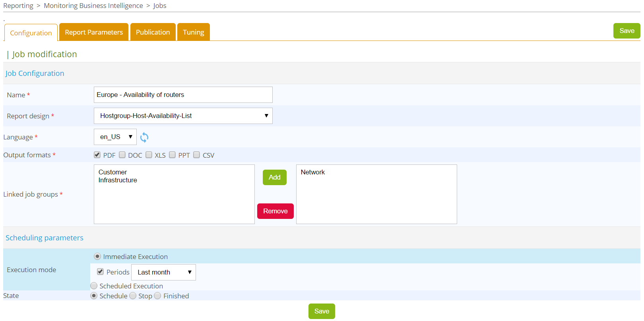Screen dimensions: 644x321
Task: Select Scheduled Execution mode
Action: tap(94, 286)
